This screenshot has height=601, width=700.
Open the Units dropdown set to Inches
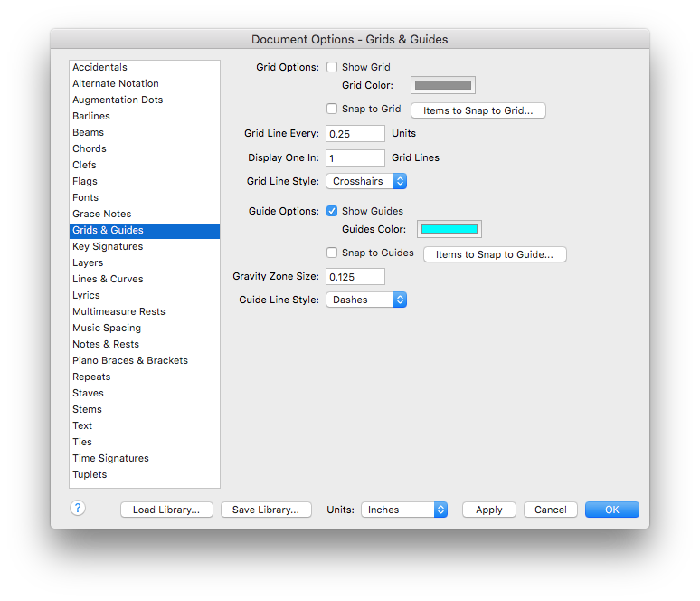pos(404,510)
